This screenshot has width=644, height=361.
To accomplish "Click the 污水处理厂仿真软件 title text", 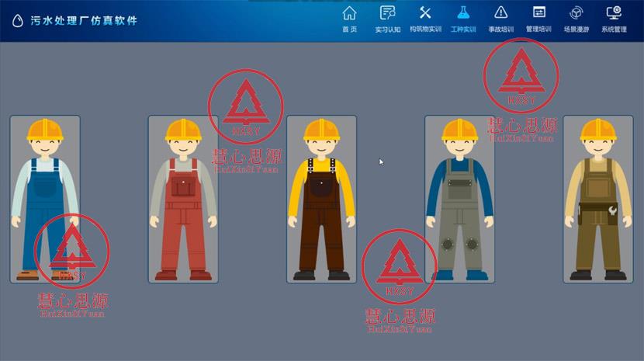I will pyautogui.click(x=83, y=20).
